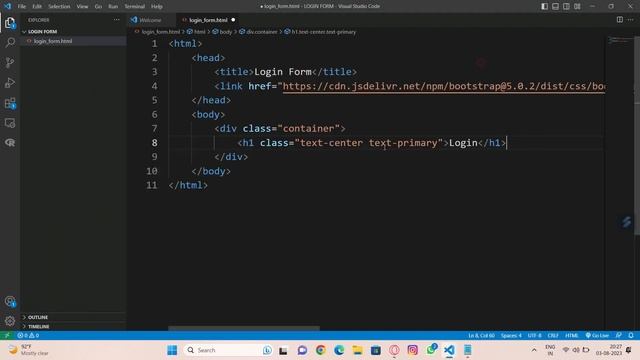Open the Terminal menu
Viewport: 640px width, 360px height.
pos(135,7)
